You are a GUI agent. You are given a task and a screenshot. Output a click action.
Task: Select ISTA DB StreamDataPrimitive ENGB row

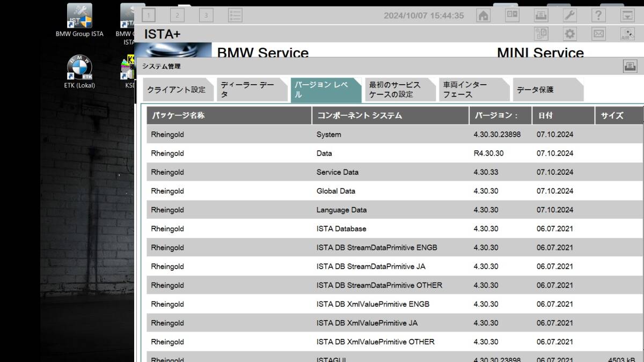click(395, 247)
